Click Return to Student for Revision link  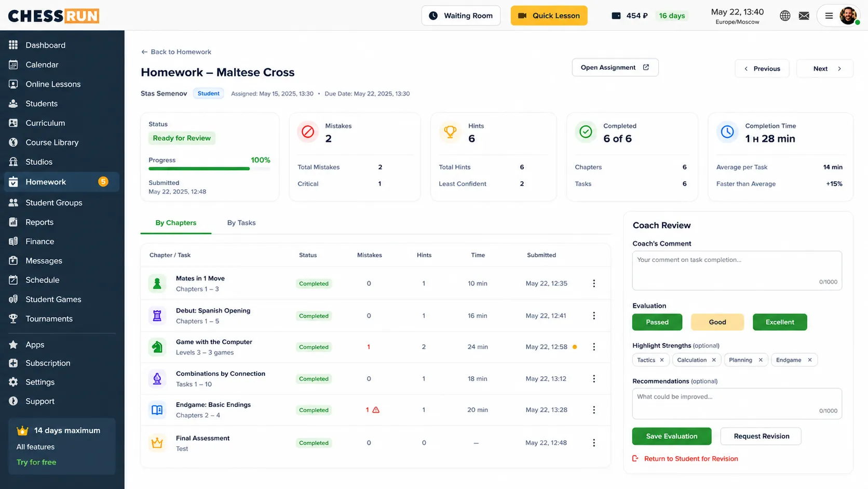(691, 458)
